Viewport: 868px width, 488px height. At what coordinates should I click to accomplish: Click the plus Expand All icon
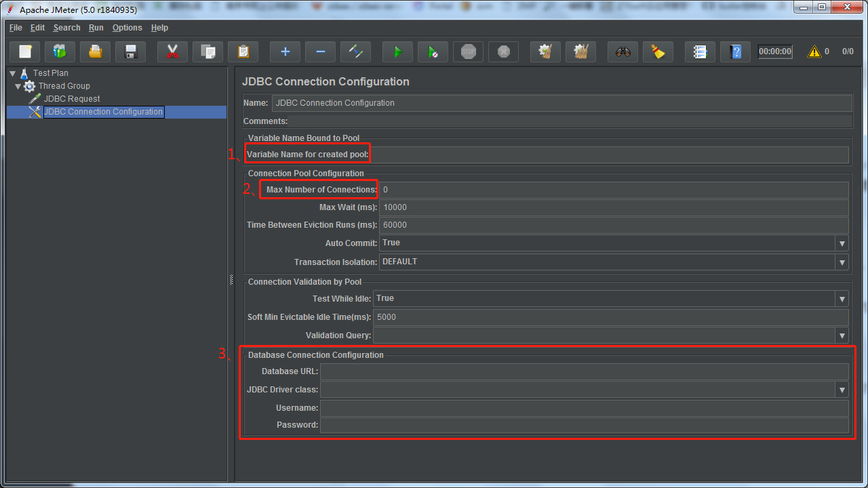(x=285, y=52)
